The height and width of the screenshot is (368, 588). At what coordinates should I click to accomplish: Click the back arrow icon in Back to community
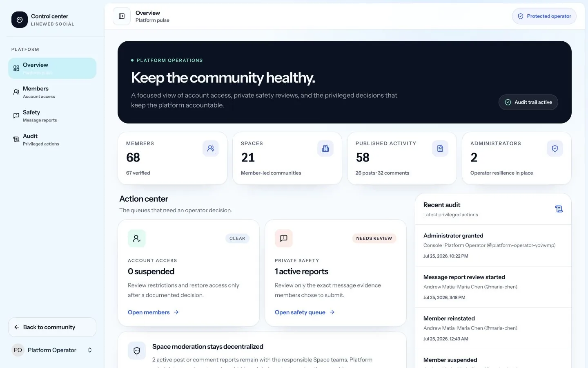[x=17, y=327]
